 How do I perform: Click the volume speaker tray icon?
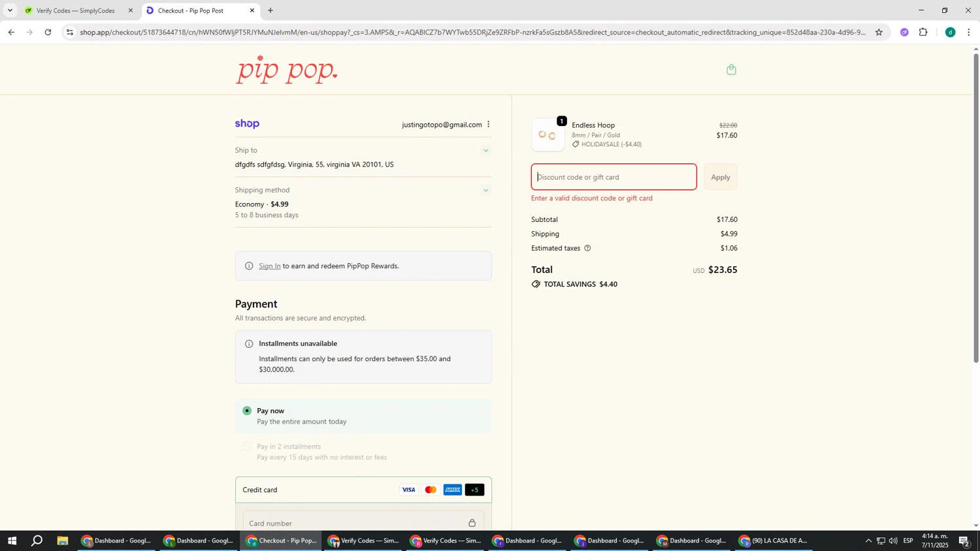coord(893,541)
